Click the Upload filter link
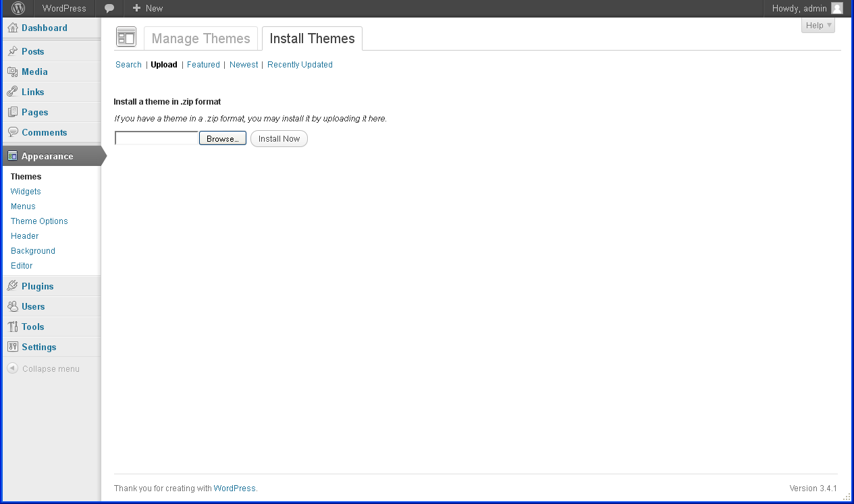The height and width of the screenshot is (504, 854). (164, 65)
